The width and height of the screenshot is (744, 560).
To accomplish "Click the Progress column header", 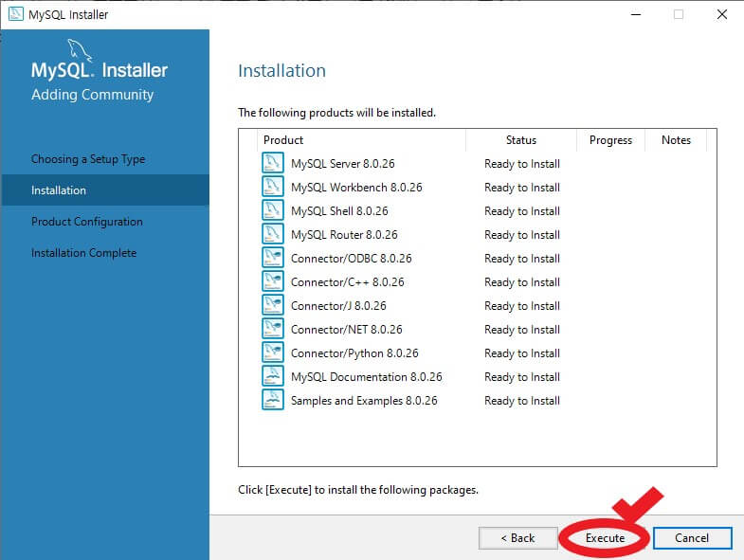I will pos(610,140).
